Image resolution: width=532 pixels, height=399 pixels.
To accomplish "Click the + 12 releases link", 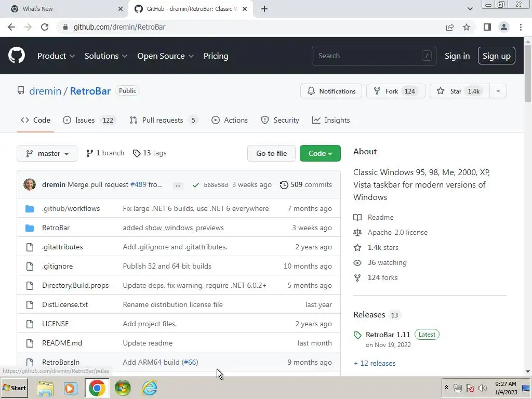I will 375,363.
